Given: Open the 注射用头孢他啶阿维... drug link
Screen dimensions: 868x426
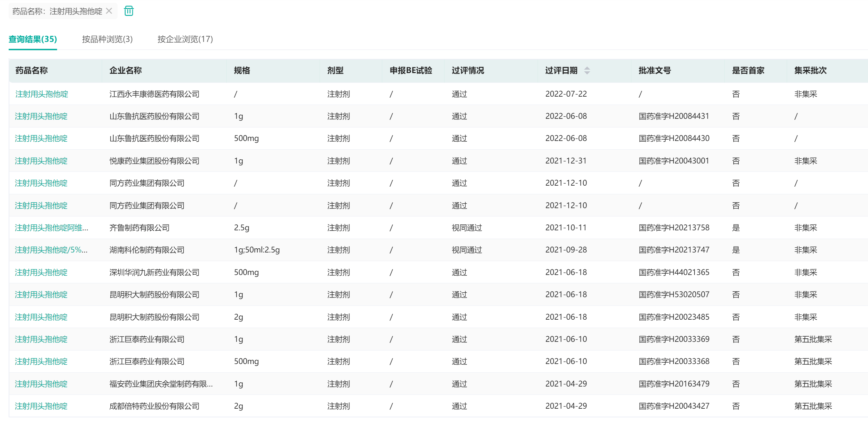Looking at the screenshot, I should click(52, 228).
